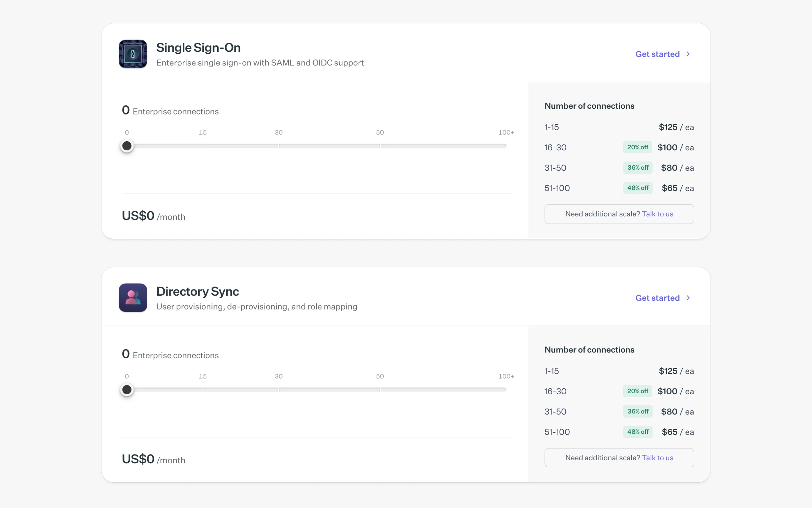
Task: Click Get started for Single Sign-On
Action: pos(657,54)
